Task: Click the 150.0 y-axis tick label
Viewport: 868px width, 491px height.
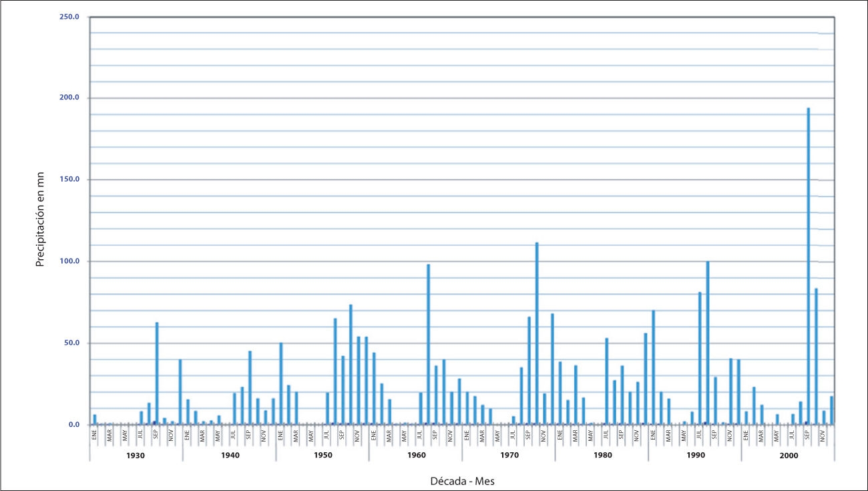Action: 69,180
